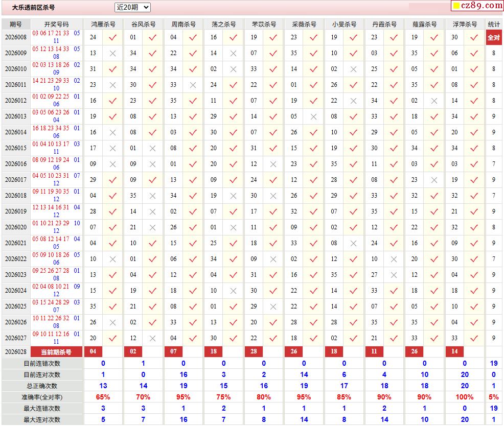Screen dimensions: 504x426
Task: Click the 鸿雁杀号 cross mark for row 2026009
Action: click(x=112, y=53)
